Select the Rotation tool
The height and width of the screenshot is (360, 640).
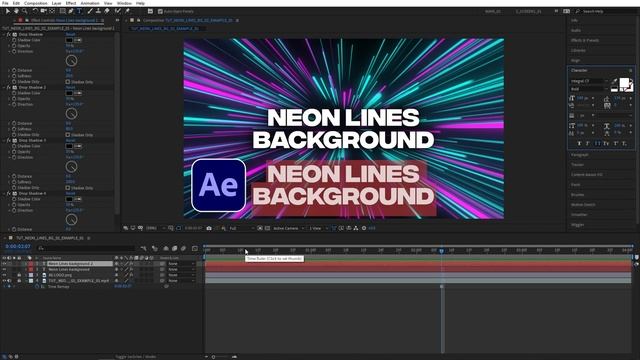(x=35, y=11)
